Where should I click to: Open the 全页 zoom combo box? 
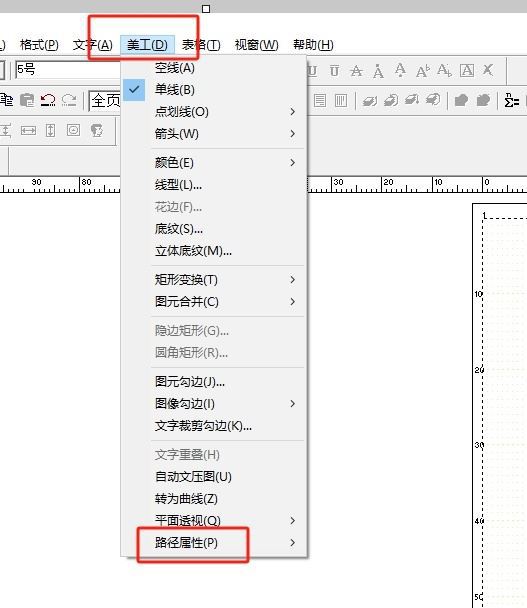105,101
